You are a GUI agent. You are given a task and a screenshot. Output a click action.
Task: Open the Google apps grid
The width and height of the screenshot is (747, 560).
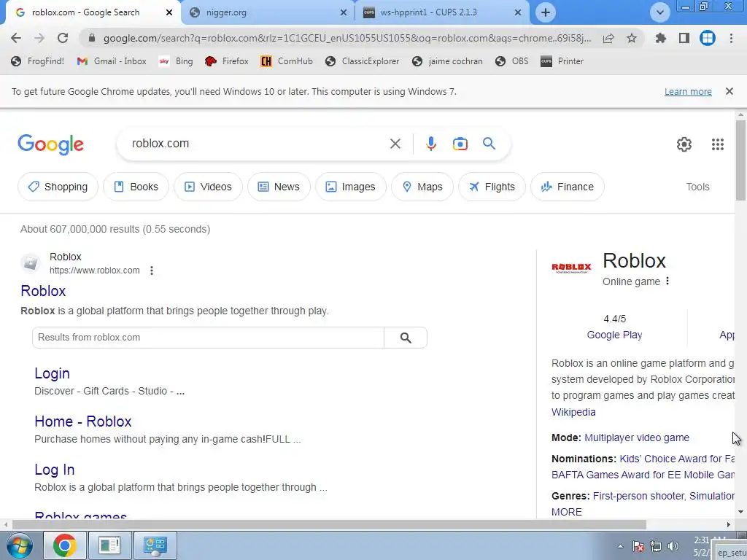pyautogui.click(x=718, y=144)
